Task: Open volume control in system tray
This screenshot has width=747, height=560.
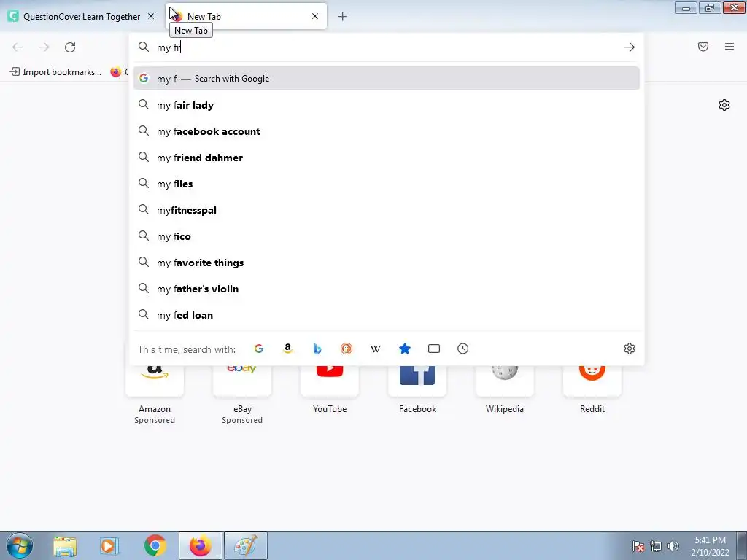Action: pos(673,546)
